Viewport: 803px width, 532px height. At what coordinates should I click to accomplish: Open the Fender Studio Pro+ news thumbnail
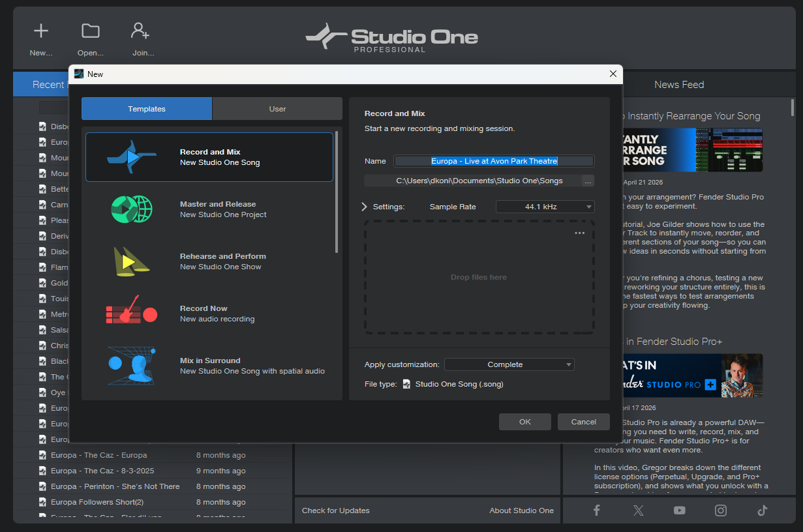point(693,376)
